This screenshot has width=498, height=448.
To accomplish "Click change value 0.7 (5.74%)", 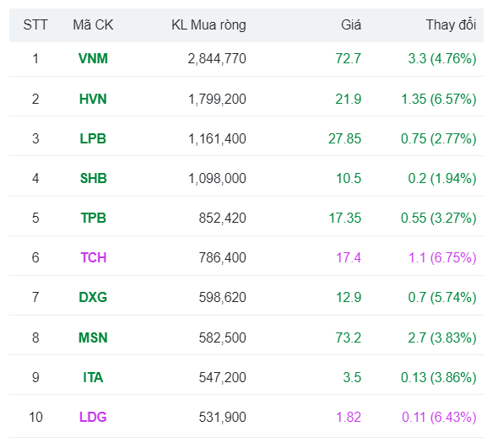I will pos(442,298).
